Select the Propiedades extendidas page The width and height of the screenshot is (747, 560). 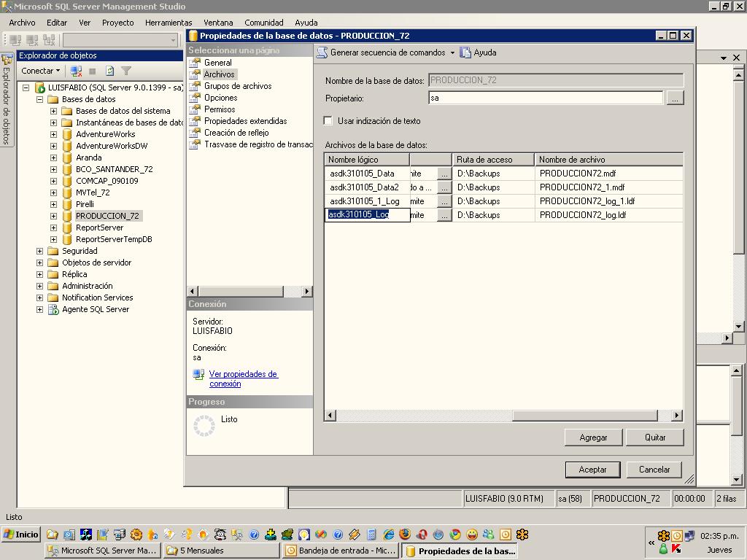(245, 121)
